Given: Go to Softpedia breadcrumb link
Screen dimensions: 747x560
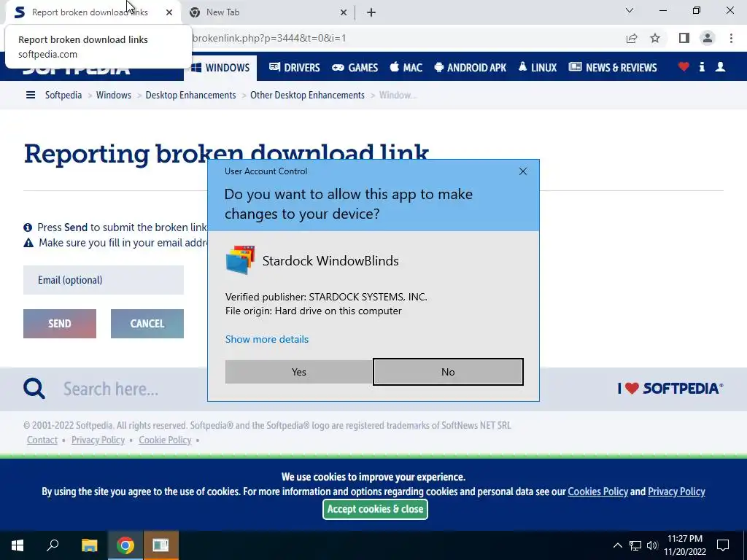Looking at the screenshot, I should click(x=63, y=95).
